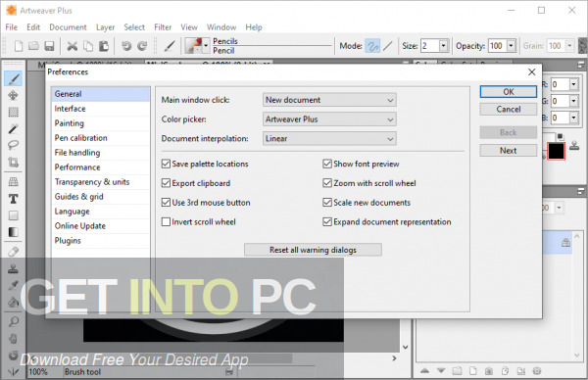Toggle Scale new documents checkbox
The height and width of the screenshot is (380, 588).
327,203
